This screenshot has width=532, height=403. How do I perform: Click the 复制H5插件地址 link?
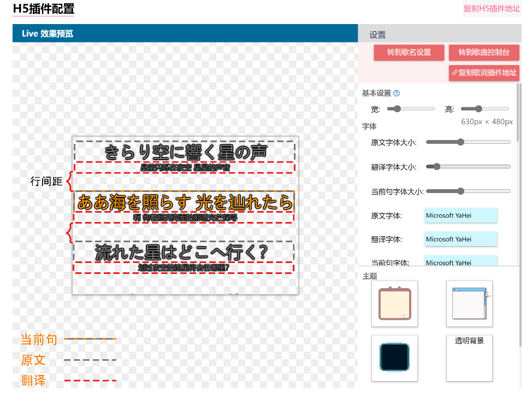(x=492, y=8)
